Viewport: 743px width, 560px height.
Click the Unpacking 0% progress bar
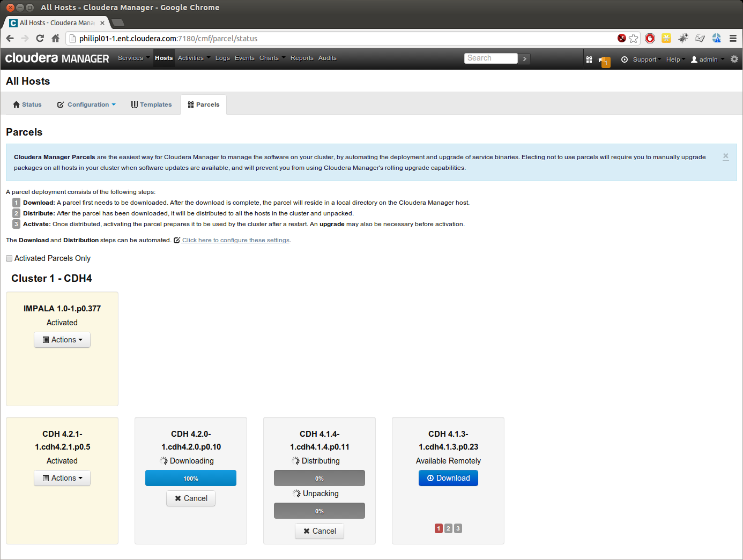coord(320,511)
